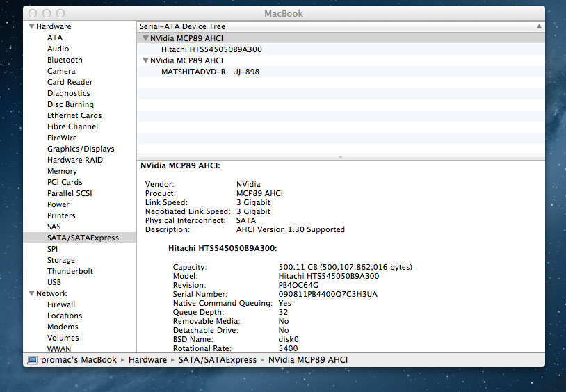Collapse the Network section in sidebar
Image resolution: width=566 pixels, height=392 pixels.
pyautogui.click(x=31, y=293)
